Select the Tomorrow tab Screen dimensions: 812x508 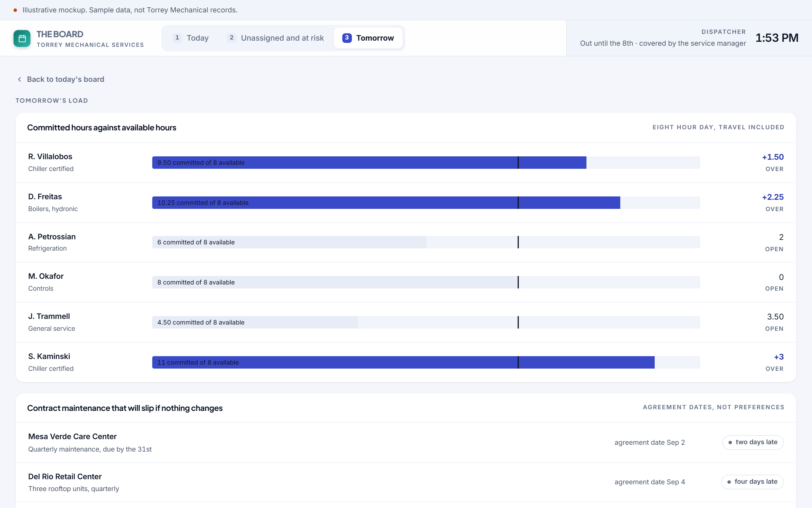368,38
